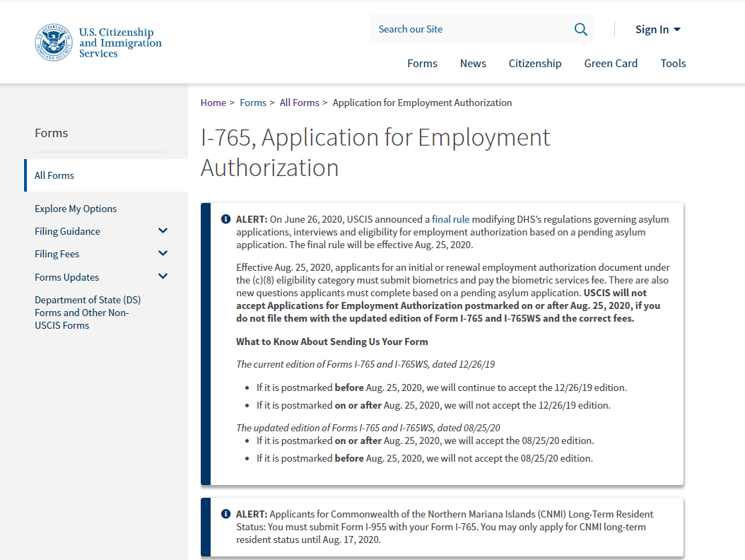Click the info icon on CNMI alert

click(x=225, y=514)
